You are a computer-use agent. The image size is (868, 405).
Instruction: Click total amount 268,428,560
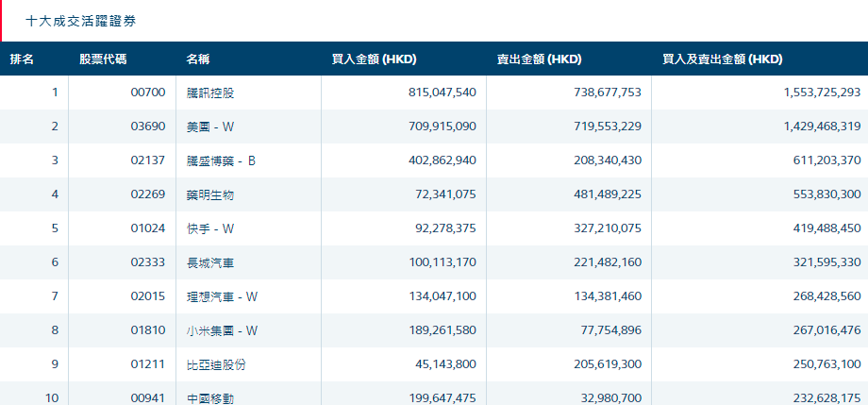(x=827, y=296)
